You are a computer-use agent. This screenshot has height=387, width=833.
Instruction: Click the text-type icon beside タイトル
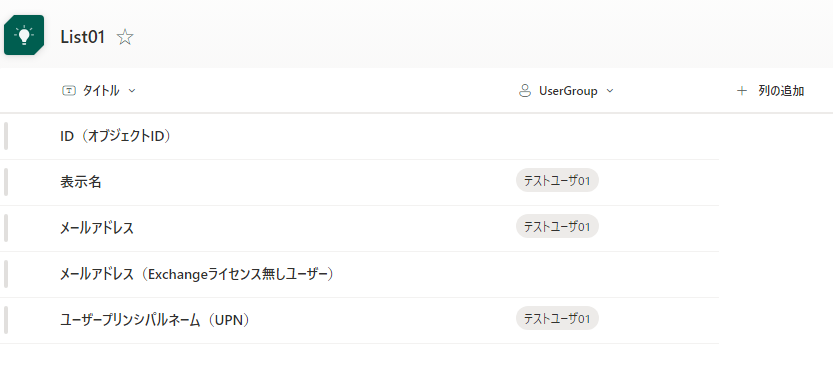(x=69, y=91)
